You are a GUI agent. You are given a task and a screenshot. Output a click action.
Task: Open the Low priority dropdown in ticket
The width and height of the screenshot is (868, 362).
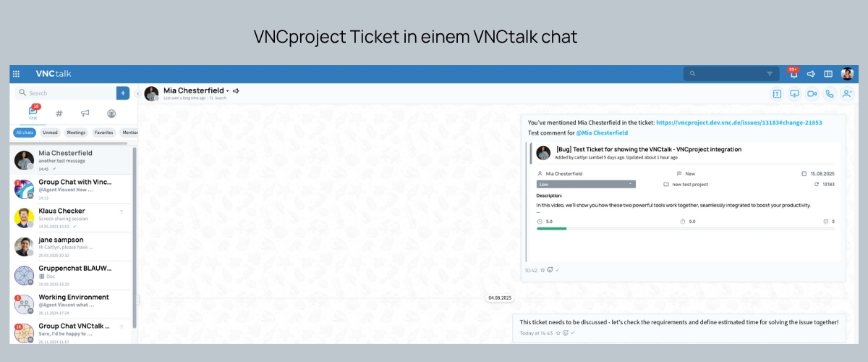pyautogui.click(x=586, y=185)
